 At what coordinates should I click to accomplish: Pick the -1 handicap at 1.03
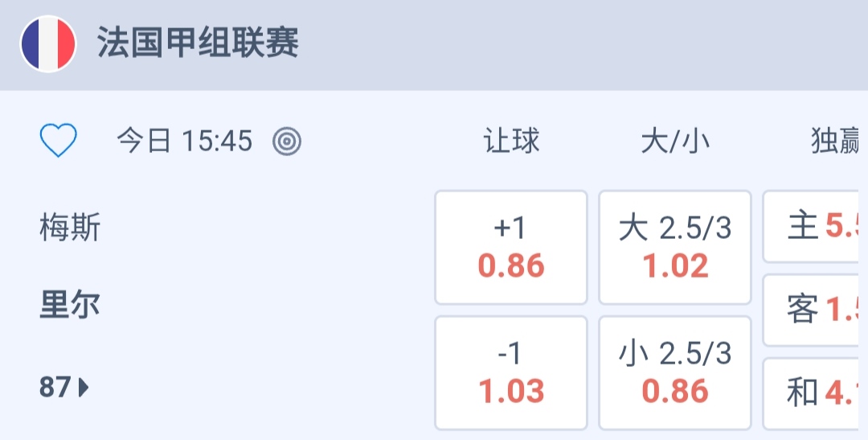click(x=511, y=373)
